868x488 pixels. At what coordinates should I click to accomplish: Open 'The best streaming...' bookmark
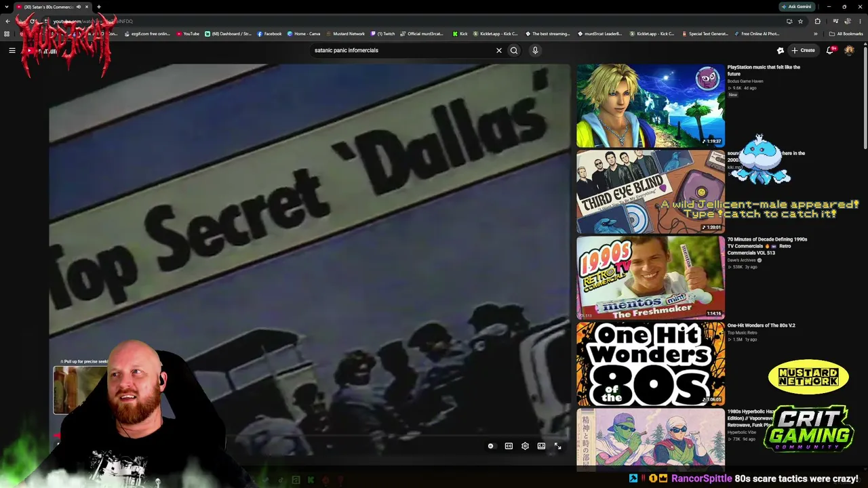(548, 34)
